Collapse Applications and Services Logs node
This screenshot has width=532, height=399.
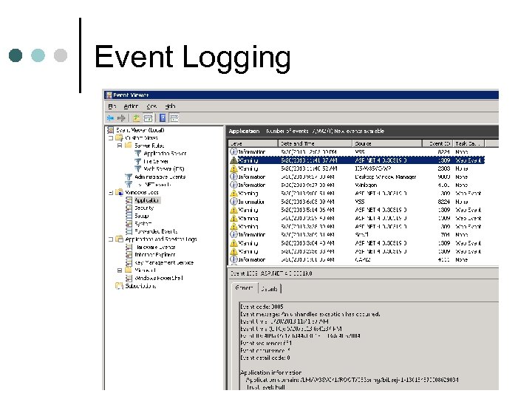coord(111,239)
